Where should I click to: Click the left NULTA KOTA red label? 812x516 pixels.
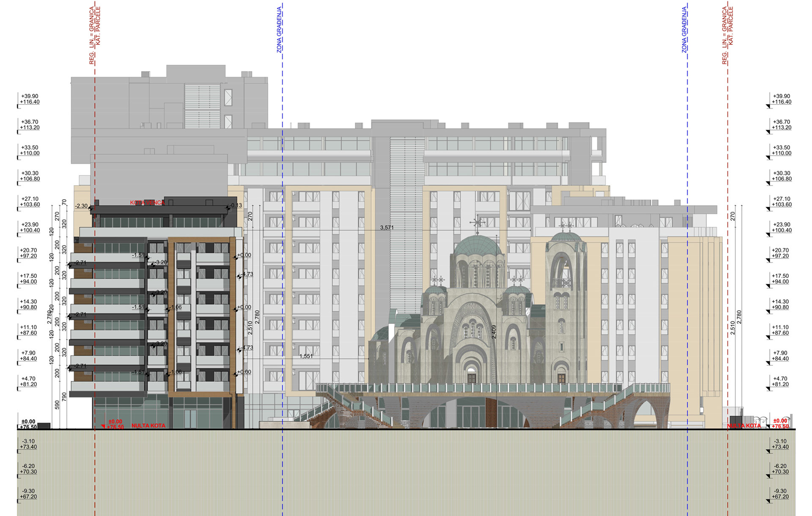(148, 425)
